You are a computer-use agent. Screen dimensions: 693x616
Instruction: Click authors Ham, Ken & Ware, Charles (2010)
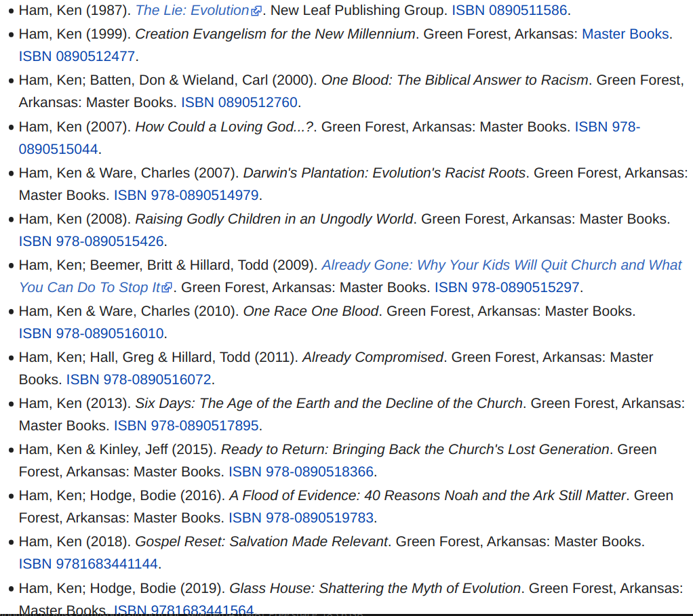coord(129,311)
